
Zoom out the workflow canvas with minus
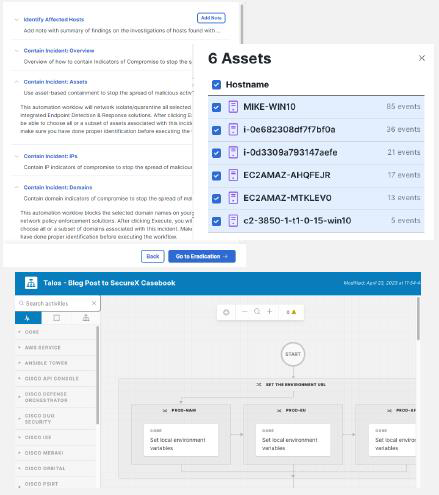pyautogui.click(x=244, y=312)
